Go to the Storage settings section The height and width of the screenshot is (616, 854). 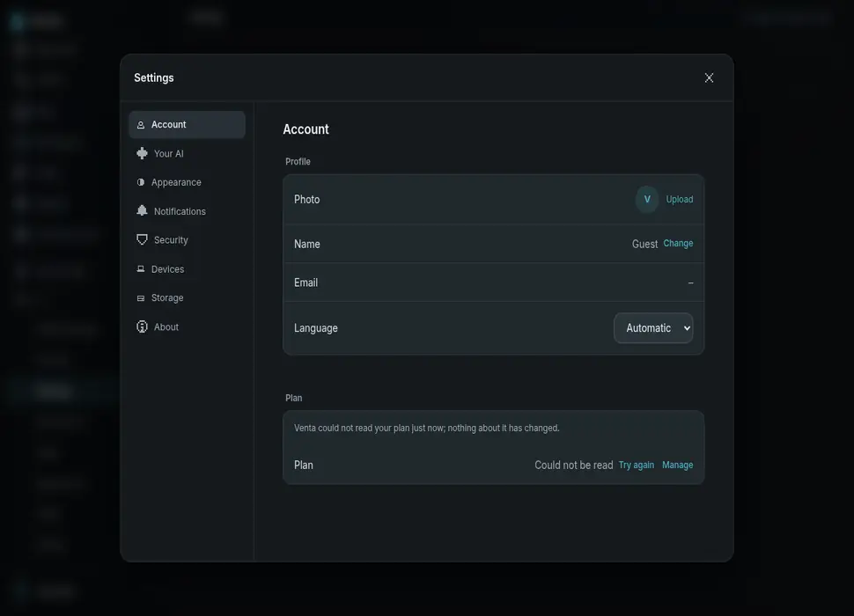pyautogui.click(x=187, y=298)
